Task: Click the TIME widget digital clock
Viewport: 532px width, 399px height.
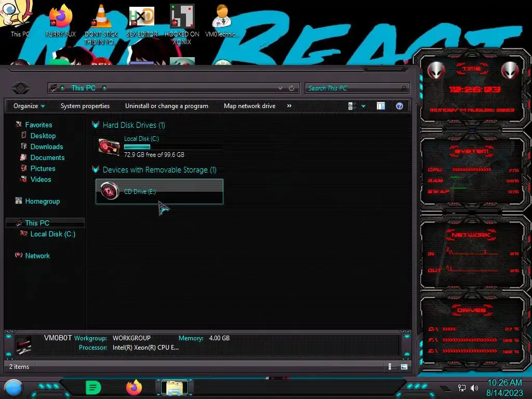Action: [x=474, y=89]
